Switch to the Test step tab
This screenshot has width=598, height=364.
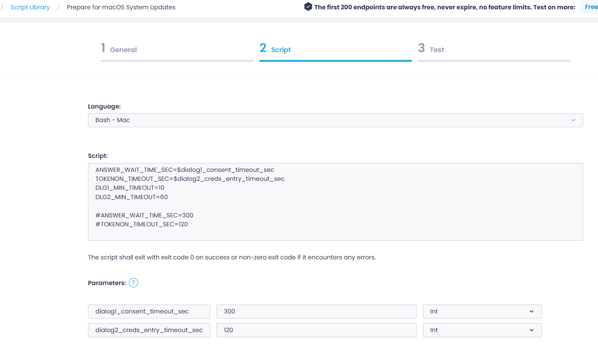(x=436, y=49)
